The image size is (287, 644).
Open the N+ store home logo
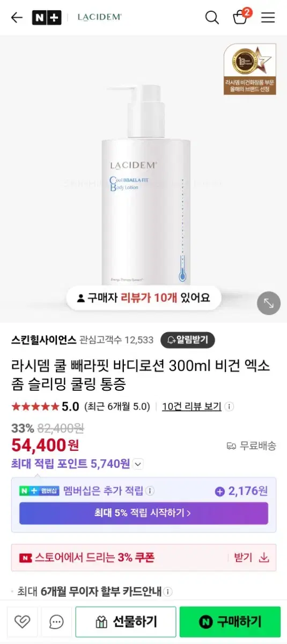tap(47, 17)
